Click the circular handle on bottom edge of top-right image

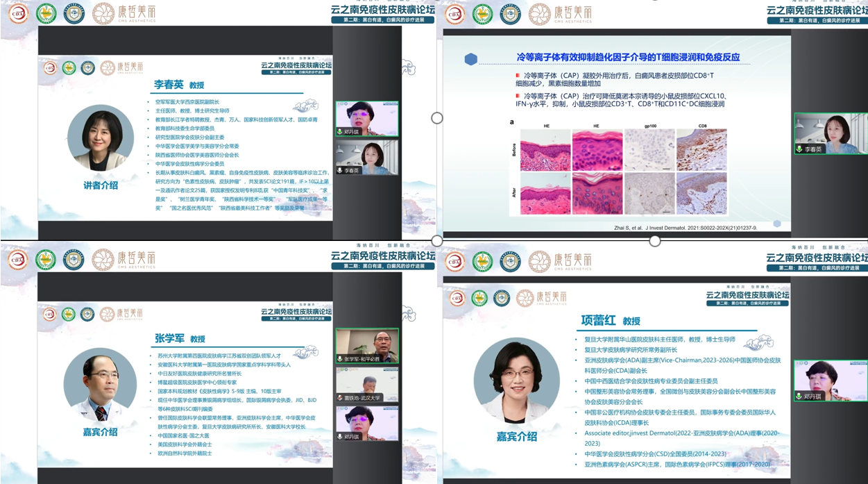pos(654,241)
